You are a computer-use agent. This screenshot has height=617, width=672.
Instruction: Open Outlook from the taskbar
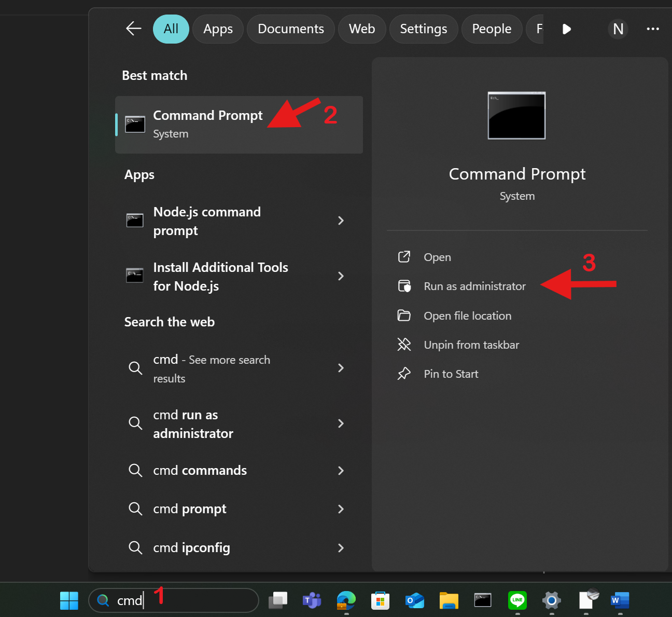pyautogui.click(x=414, y=600)
